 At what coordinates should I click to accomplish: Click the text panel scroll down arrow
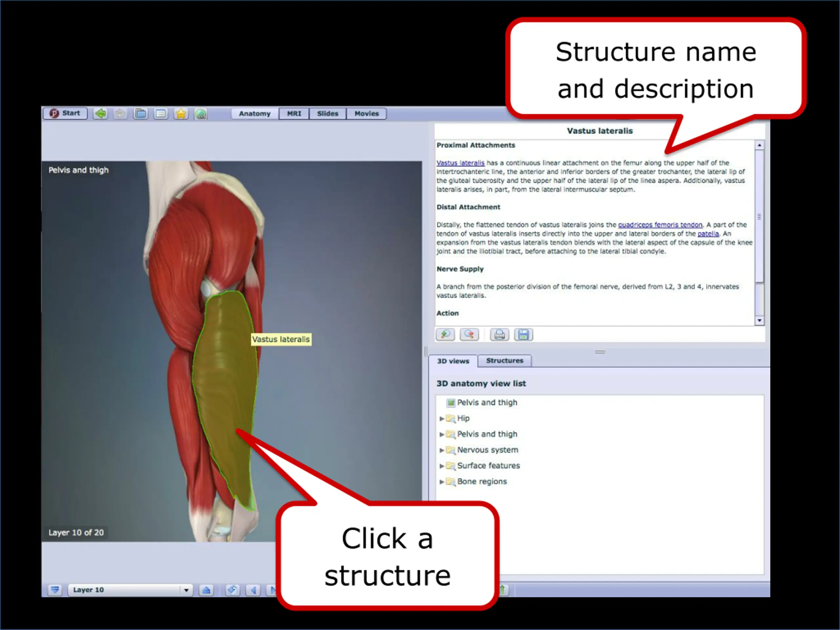(759, 321)
